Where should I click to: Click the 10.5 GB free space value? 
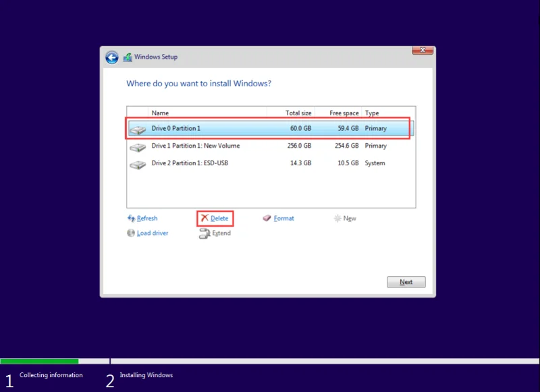point(348,163)
